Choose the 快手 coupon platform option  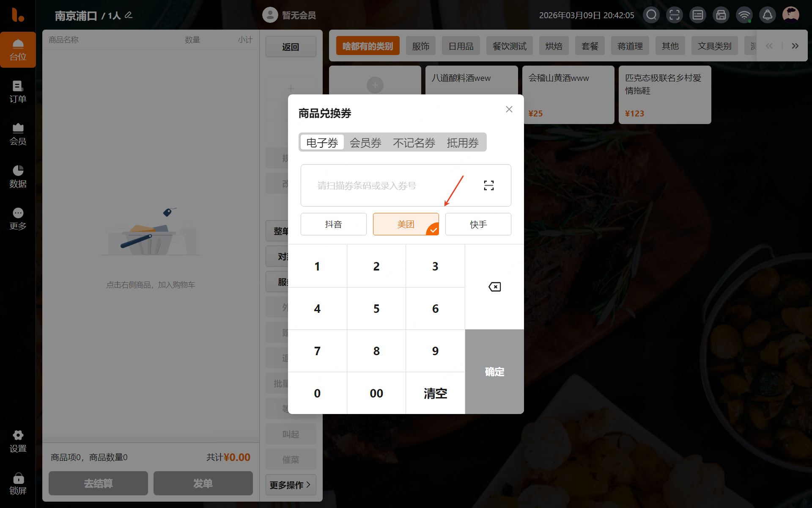pos(478,224)
